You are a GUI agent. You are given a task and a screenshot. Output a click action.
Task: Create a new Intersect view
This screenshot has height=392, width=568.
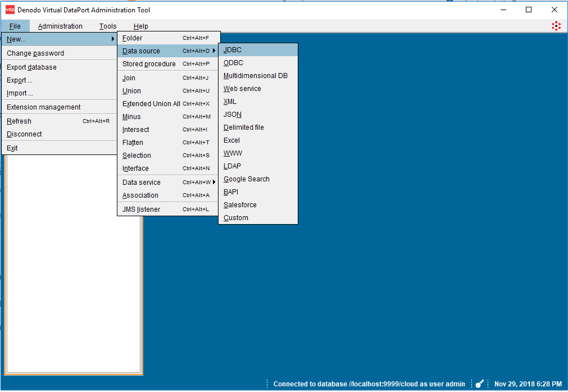tap(169, 130)
